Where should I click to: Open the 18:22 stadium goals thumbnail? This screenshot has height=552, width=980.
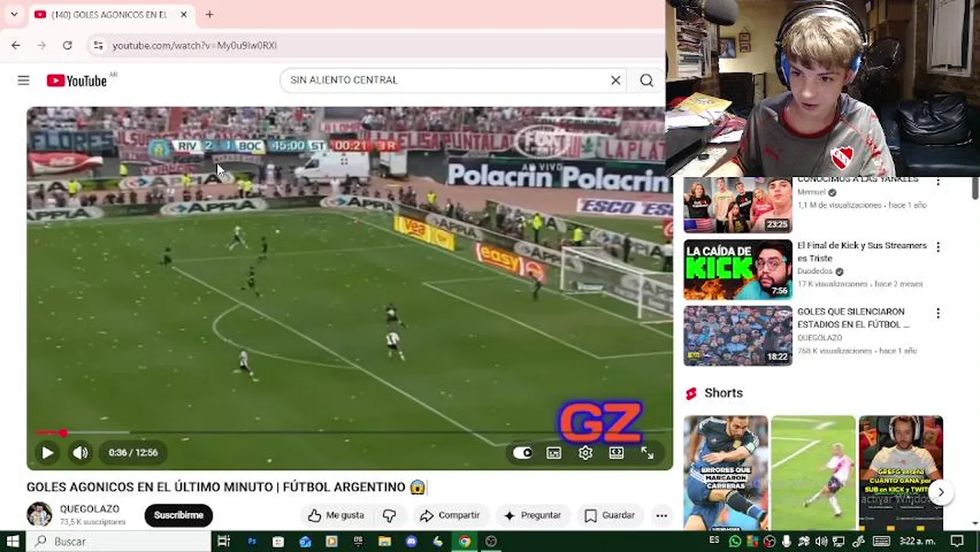tap(738, 336)
